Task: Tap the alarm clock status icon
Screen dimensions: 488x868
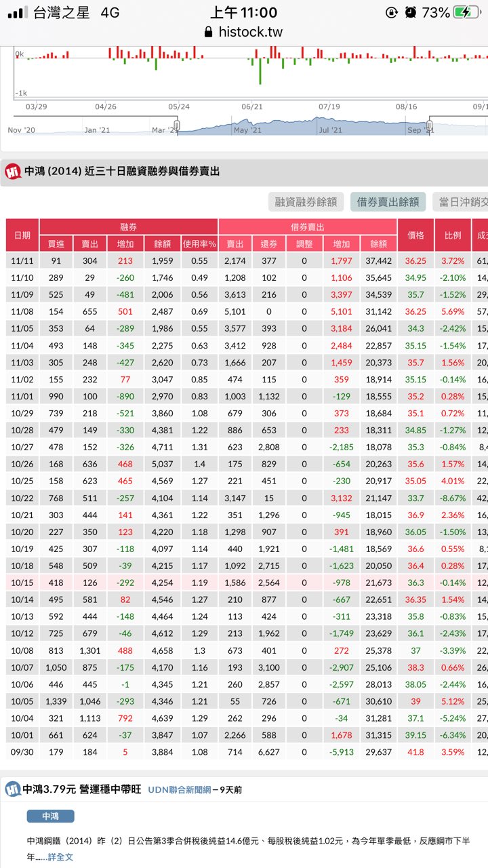Action: point(410,12)
